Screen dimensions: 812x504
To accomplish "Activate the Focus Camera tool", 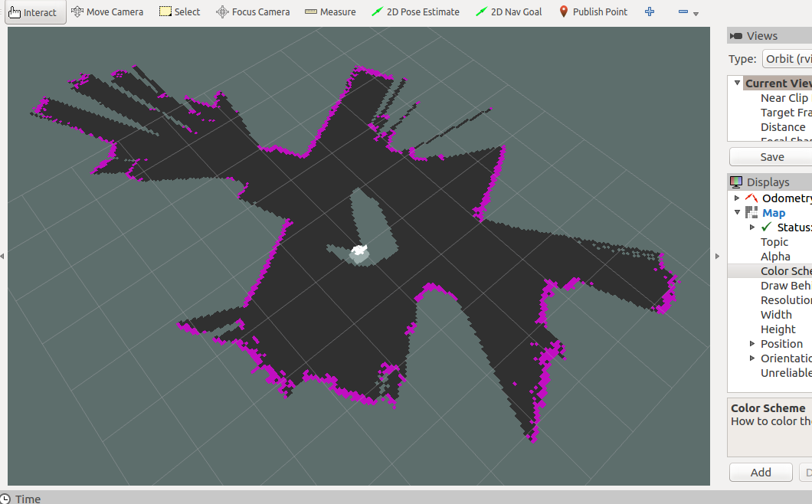I will [x=253, y=12].
